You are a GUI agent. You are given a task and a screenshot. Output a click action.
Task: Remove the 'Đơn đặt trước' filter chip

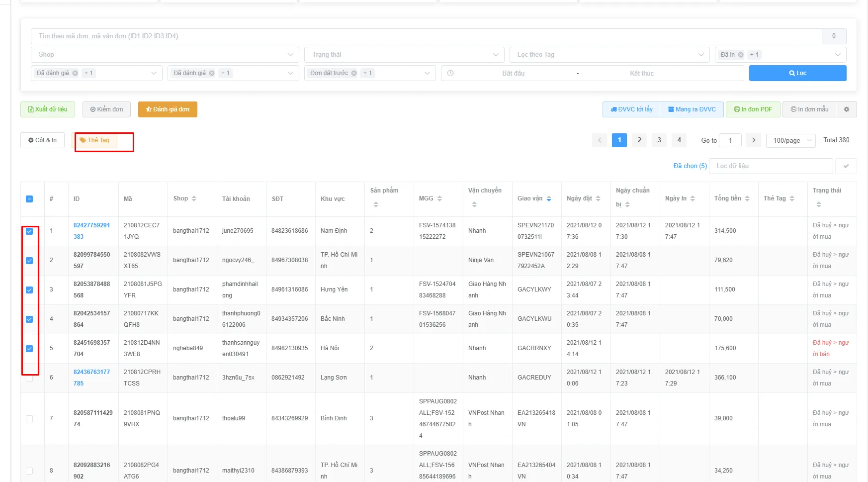354,73
